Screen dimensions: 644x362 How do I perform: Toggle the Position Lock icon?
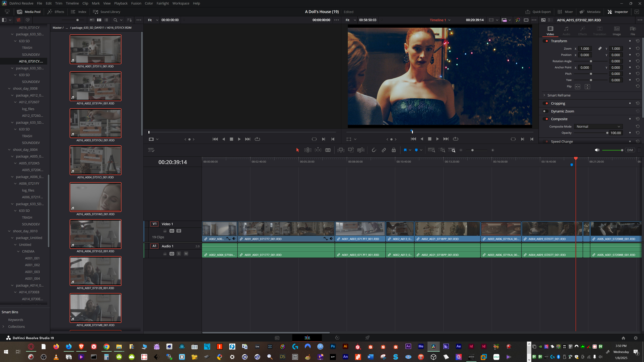[393, 150]
